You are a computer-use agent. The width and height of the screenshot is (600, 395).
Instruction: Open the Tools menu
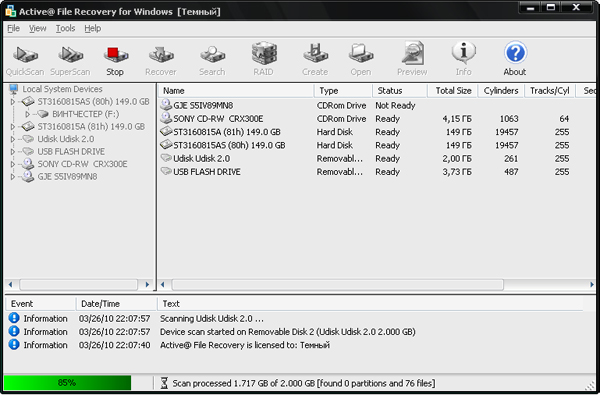(65, 28)
